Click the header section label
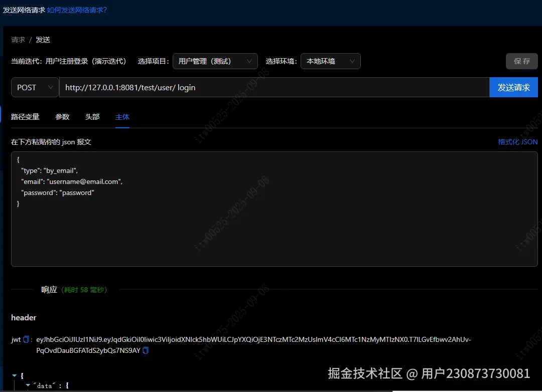This screenshot has height=392, width=542. click(x=24, y=318)
